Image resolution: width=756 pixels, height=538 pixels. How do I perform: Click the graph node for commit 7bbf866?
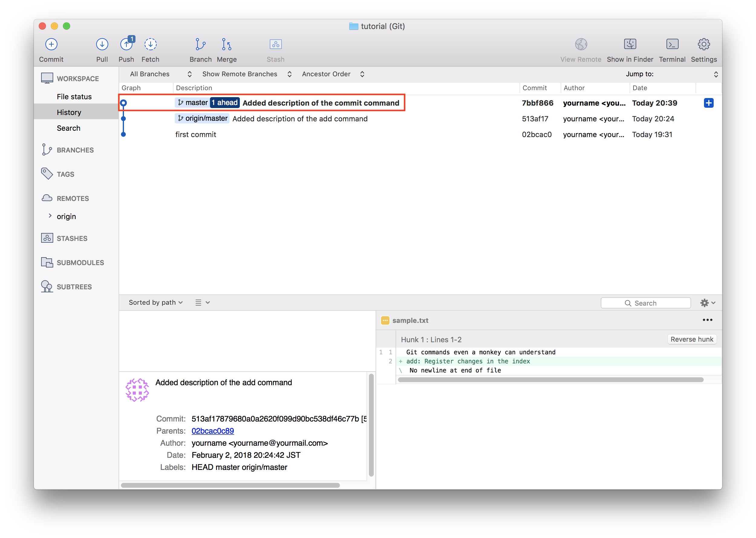(123, 103)
